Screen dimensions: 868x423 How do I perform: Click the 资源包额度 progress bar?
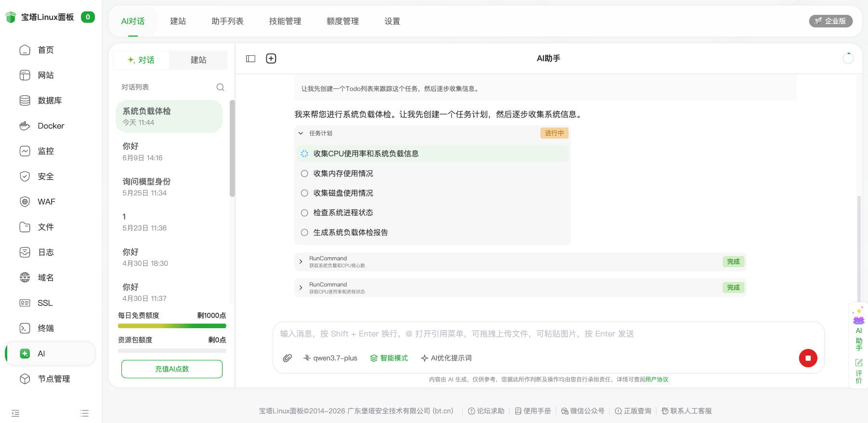click(172, 351)
